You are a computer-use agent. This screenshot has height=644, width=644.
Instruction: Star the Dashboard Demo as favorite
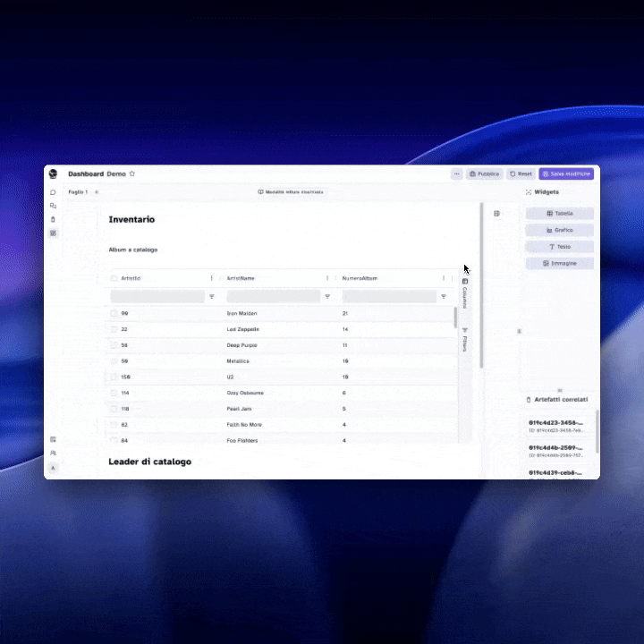(x=132, y=174)
